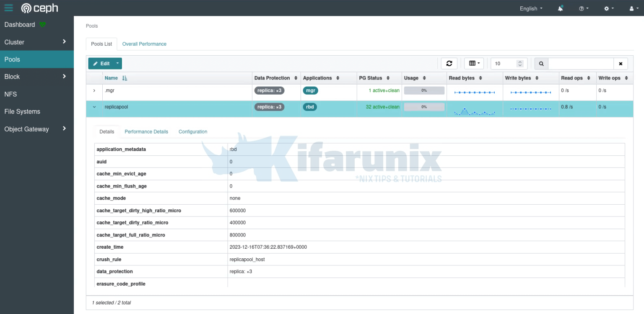Click the Edit pool button
This screenshot has height=314, width=644.
[x=103, y=63]
